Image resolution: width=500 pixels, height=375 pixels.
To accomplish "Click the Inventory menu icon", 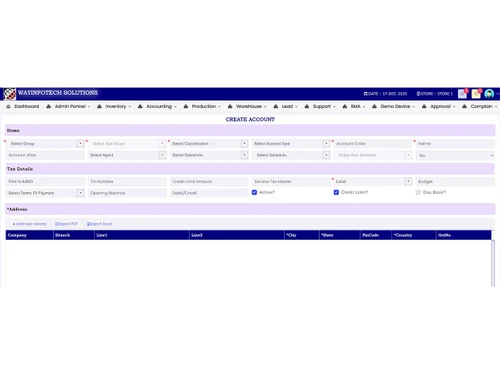I will [x=99, y=106].
